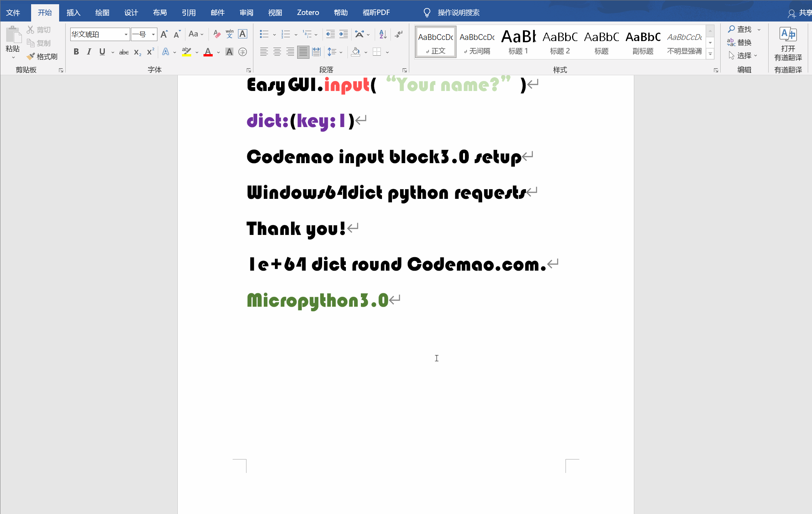This screenshot has width=812, height=514.
Task: Open the phonetic guide (wén) tool
Action: click(x=230, y=34)
